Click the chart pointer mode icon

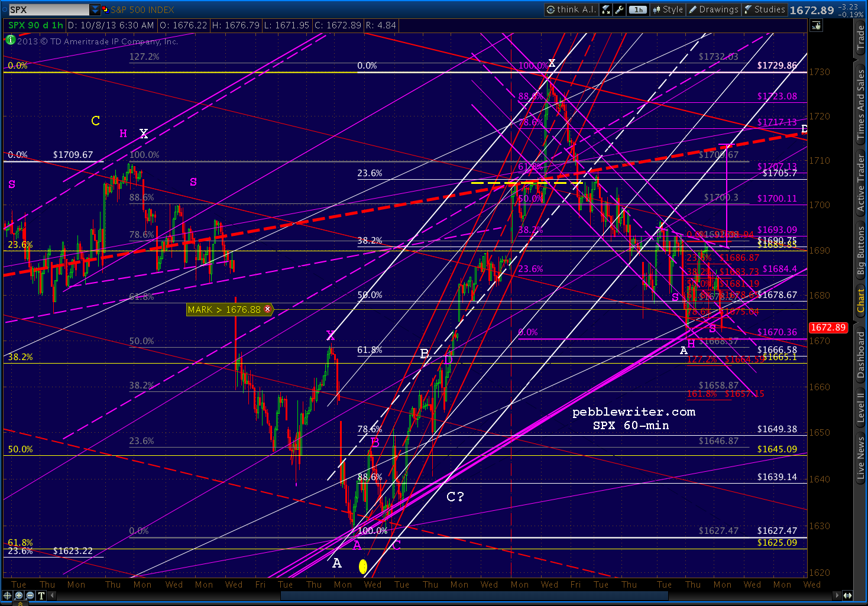coord(817,25)
